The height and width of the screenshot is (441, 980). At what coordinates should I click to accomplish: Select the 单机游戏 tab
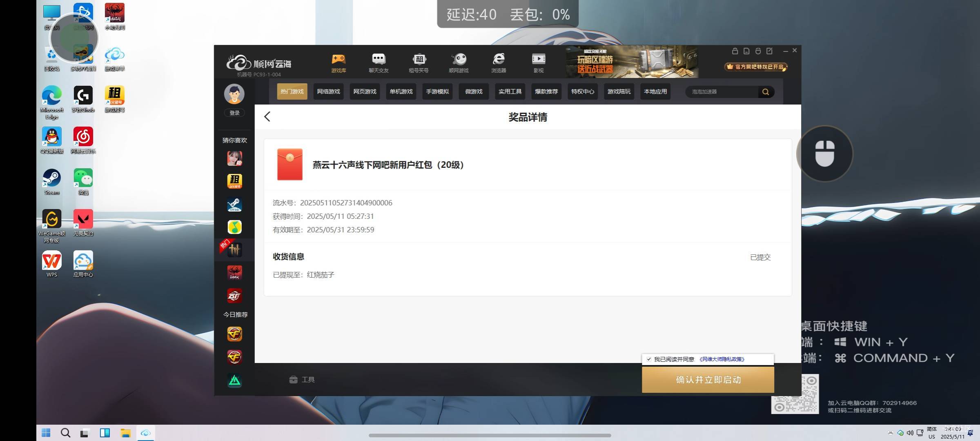click(x=401, y=91)
